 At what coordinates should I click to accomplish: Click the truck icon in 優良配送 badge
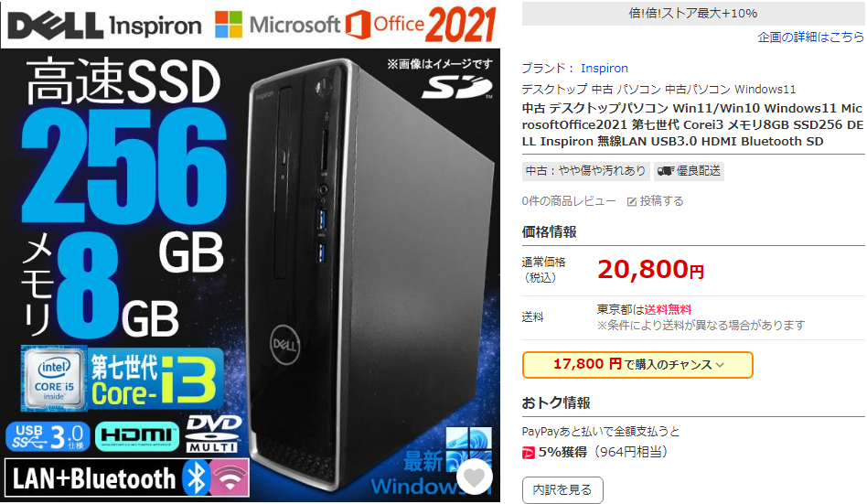665,171
